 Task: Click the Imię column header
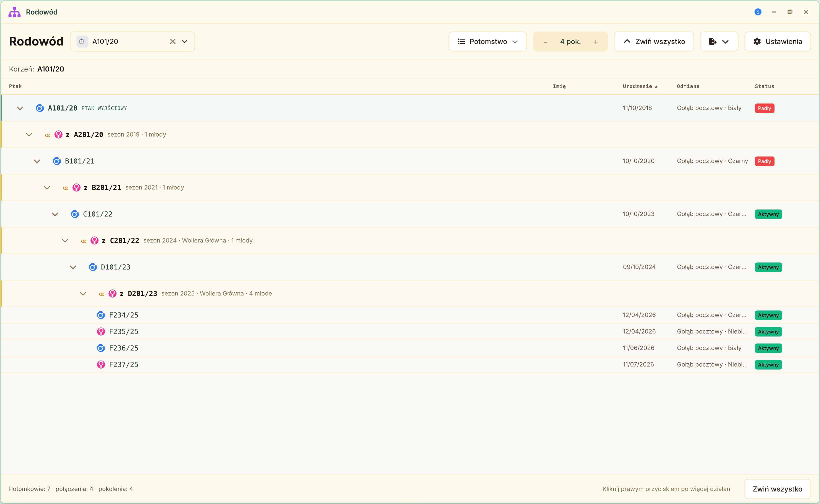pyautogui.click(x=559, y=86)
